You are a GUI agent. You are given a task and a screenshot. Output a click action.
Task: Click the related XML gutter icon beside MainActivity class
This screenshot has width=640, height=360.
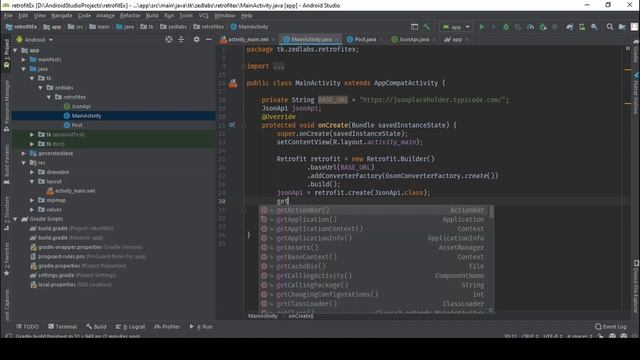[233, 83]
